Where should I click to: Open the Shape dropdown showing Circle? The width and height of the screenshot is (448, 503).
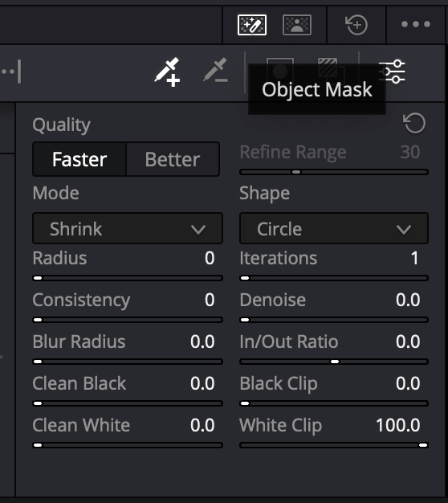point(334,229)
